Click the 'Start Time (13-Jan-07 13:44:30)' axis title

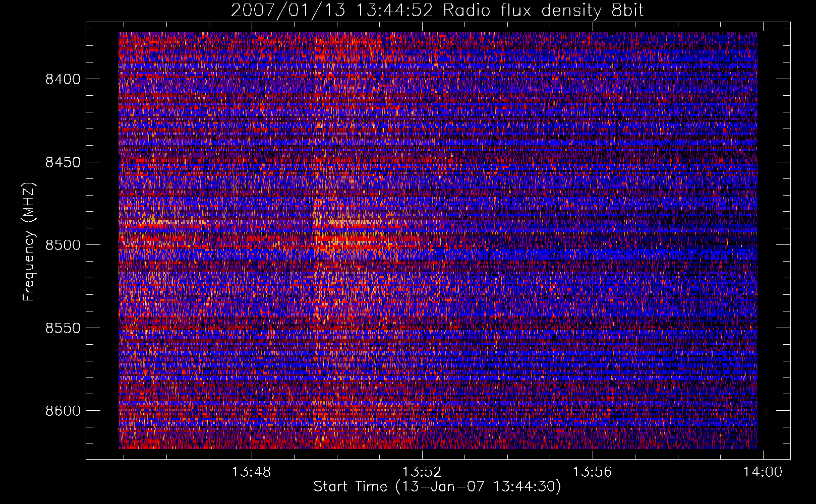click(437, 487)
